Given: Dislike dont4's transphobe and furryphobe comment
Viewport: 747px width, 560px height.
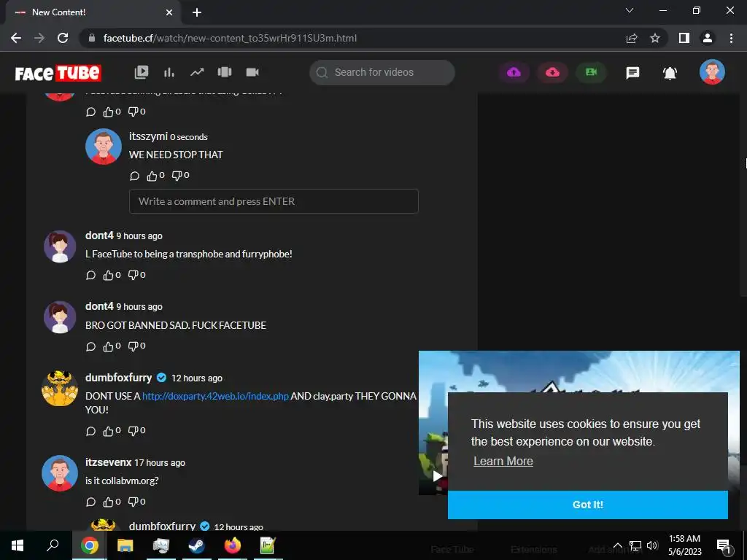Looking at the screenshot, I should tap(133, 275).
